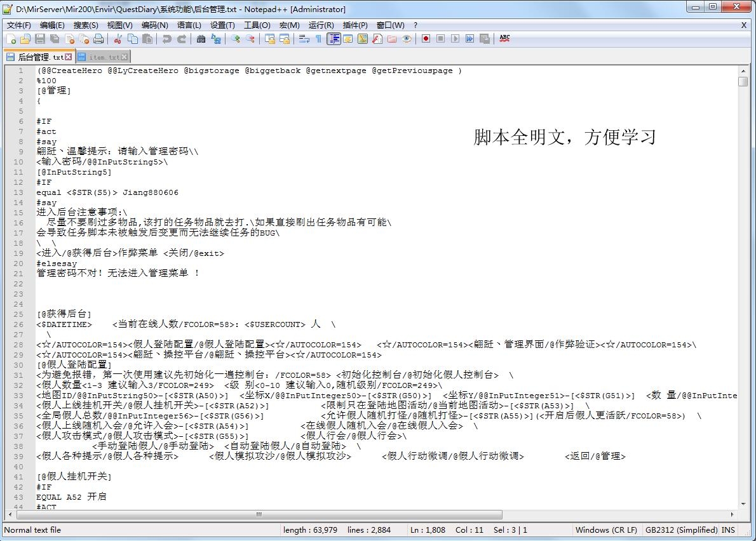Open Find with the binoculars icon
756x541 pixels.
[201, 39]
